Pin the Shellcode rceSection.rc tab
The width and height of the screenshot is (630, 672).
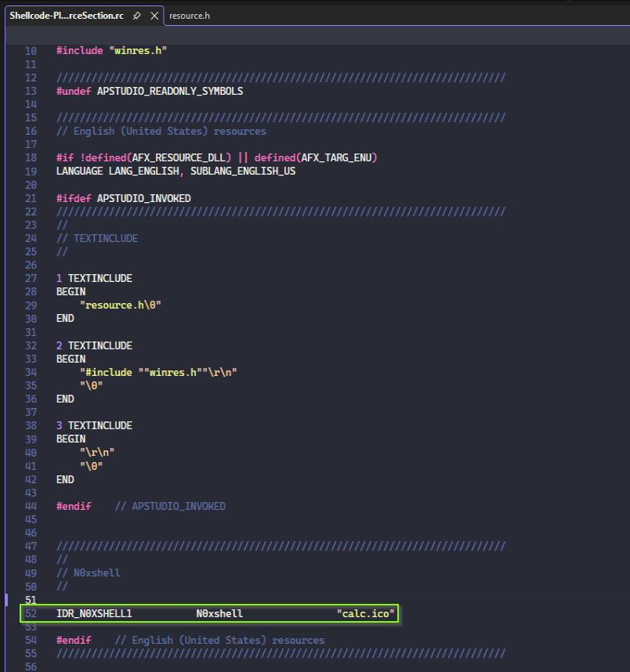(137, 16)
